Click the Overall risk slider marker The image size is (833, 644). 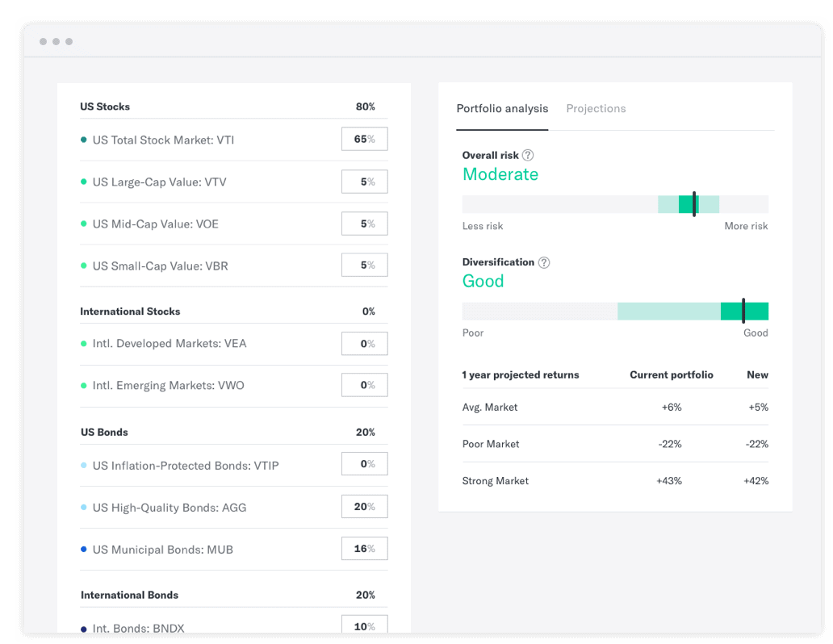click(693, 204)
